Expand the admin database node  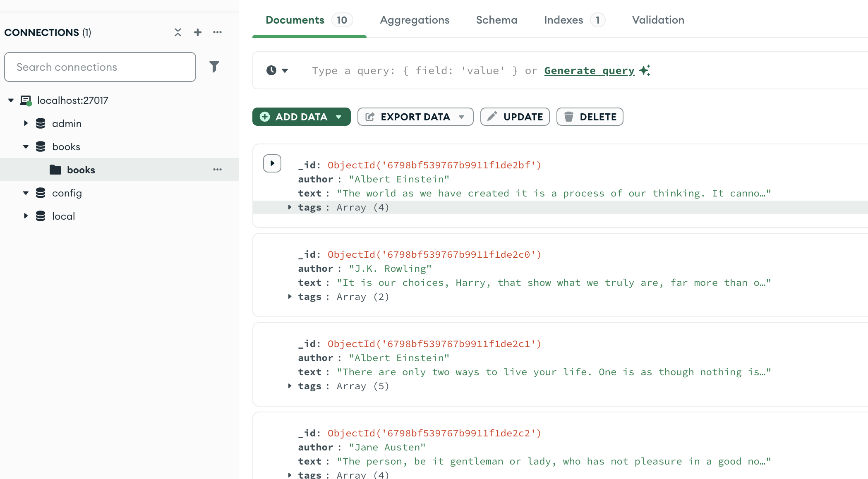tap(26, 123)
